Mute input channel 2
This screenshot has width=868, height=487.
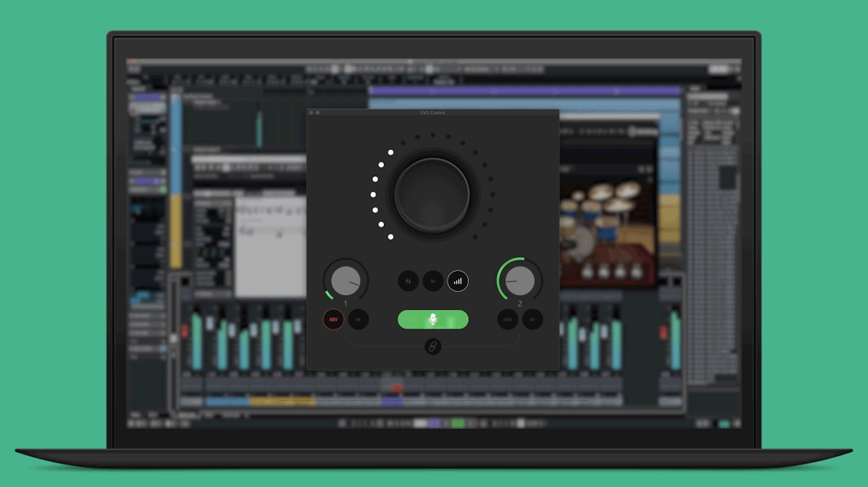coord(532,320)
